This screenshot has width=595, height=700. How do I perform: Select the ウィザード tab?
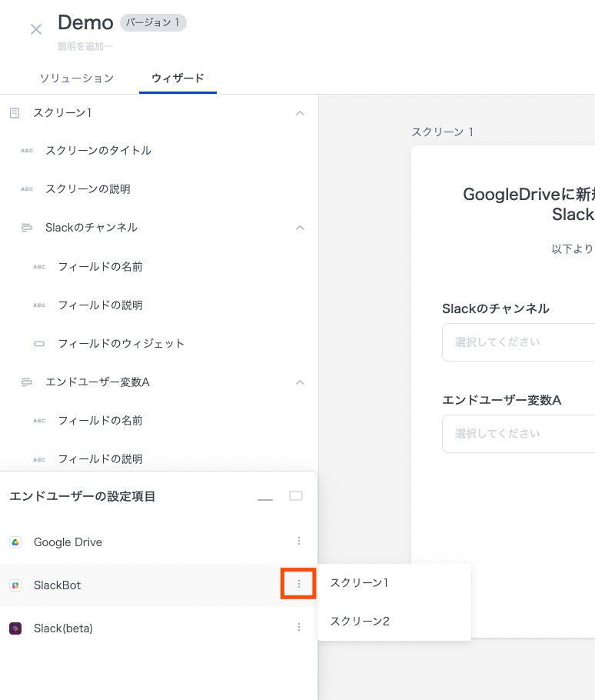(x=178, y=78)
